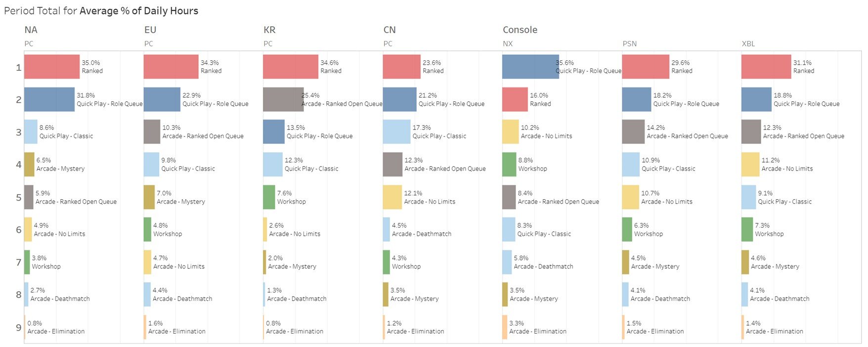Select KR gray Arcade - Ranked Open Queue bar

[283, 99]
